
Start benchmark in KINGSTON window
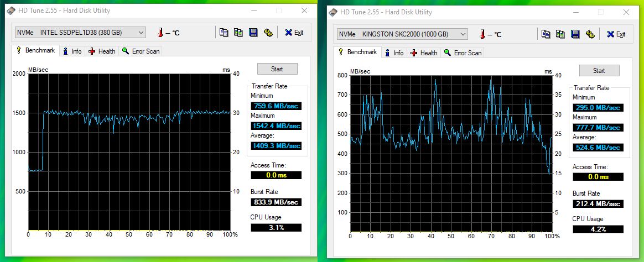pos(599,71)
